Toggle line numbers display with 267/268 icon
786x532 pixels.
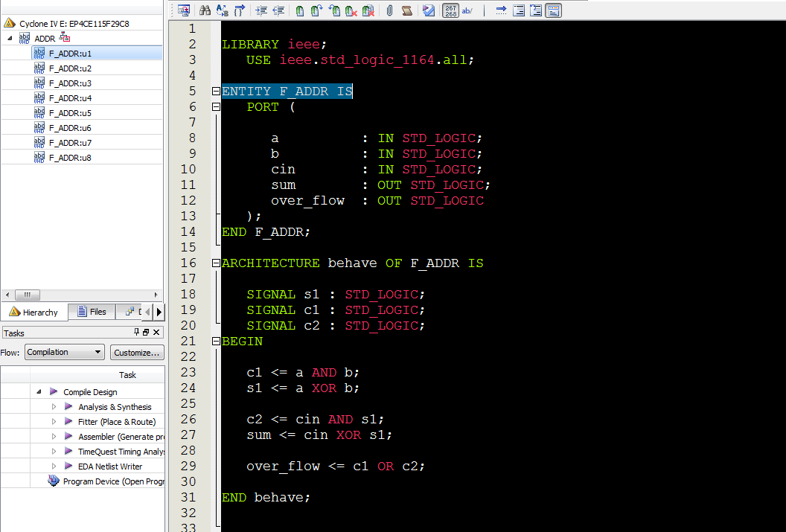(x=451, y=10)
